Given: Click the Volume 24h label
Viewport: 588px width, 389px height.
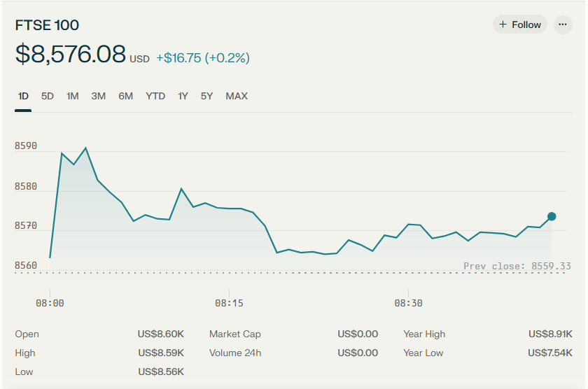Looking at the screenshot, I should click(x=235, y=353).
